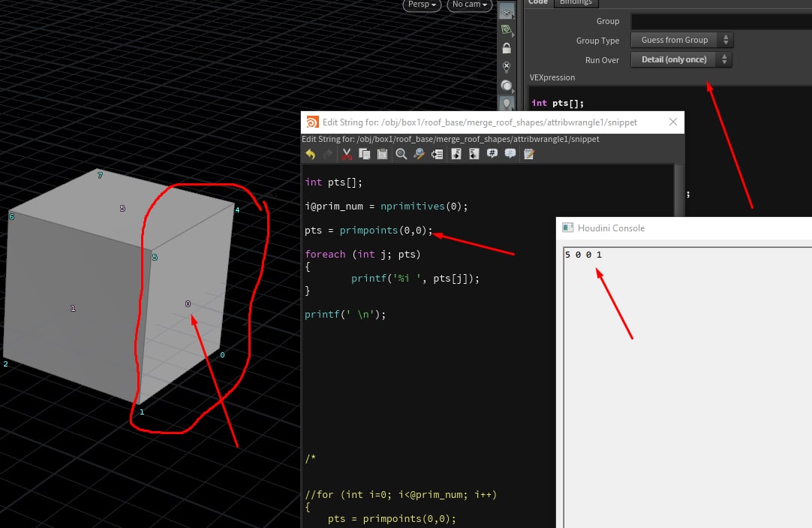Close the Edit String window
This screenshot has height=528, width=812.
click(672, 122)
